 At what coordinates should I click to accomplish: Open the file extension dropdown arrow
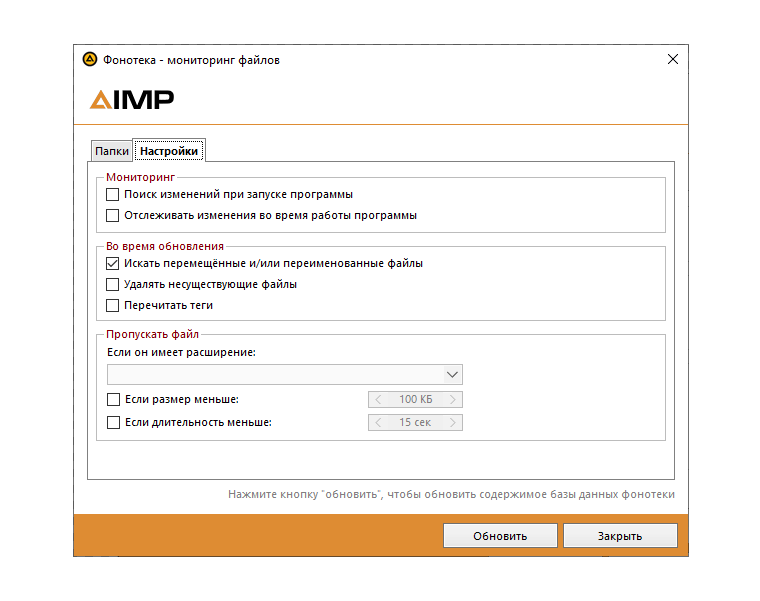(452, 374)
